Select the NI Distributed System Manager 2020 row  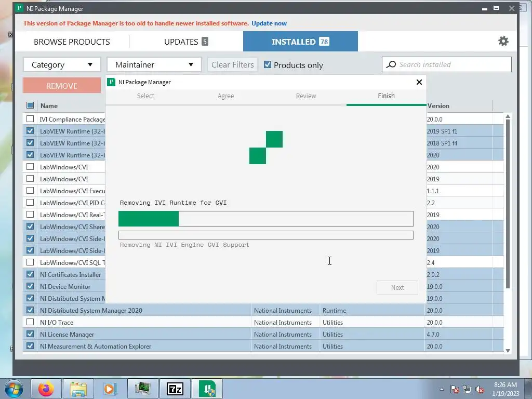click(x=263, y=310)
